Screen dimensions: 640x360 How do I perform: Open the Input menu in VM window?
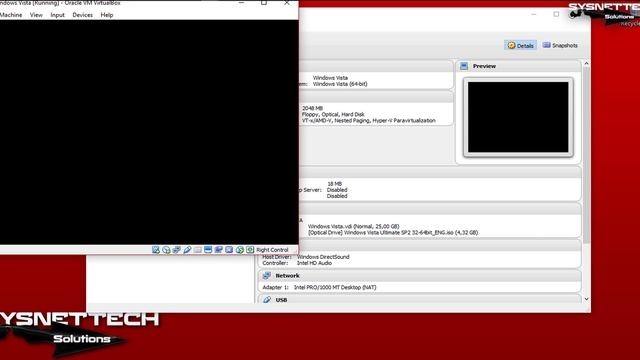(x=58, y=15)
